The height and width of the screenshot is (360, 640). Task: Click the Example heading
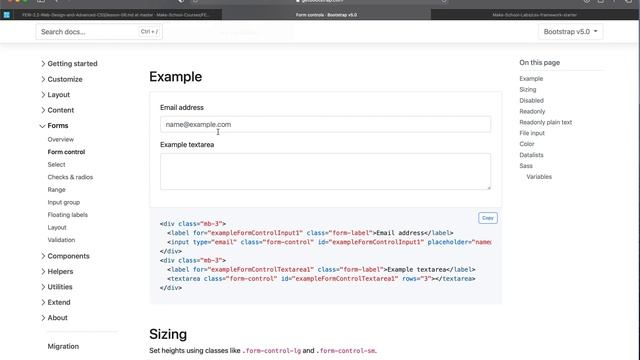(176, 77)
